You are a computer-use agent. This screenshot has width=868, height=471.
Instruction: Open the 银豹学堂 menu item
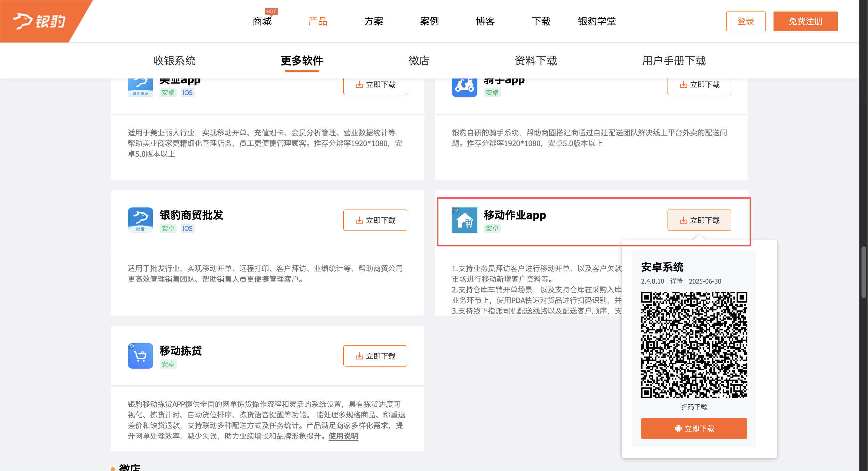597,21
